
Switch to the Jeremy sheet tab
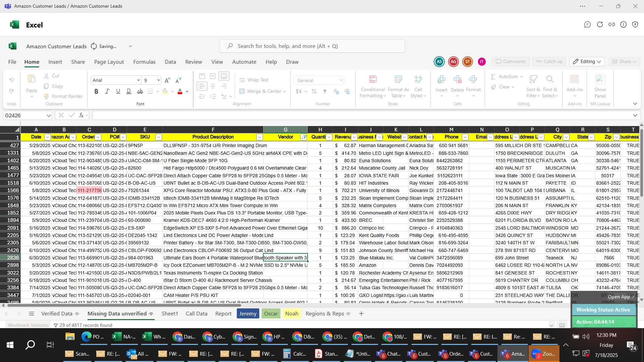(x=248, y=314)
